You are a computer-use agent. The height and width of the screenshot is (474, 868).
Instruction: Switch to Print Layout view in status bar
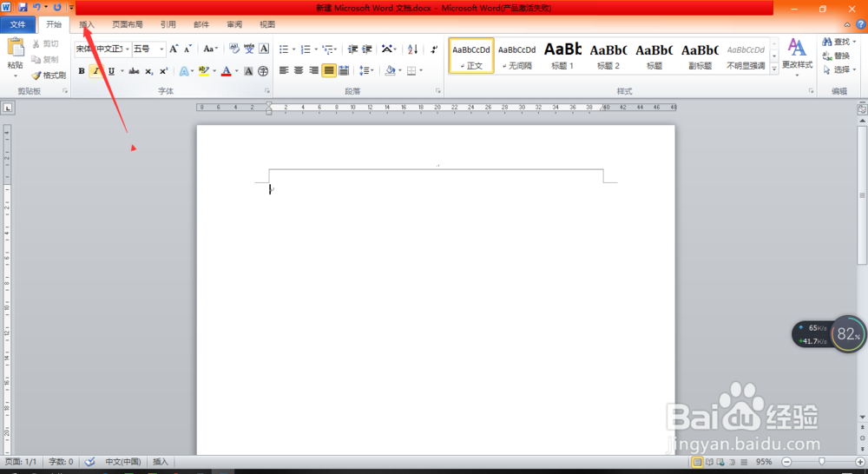point(698,462)
